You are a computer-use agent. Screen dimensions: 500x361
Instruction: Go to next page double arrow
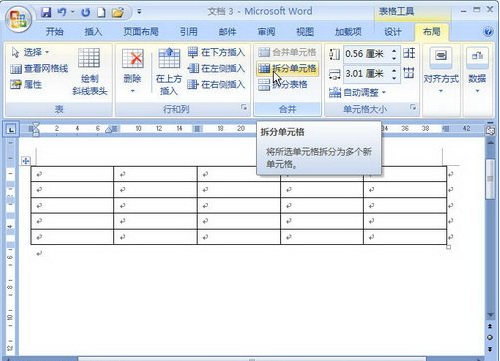[x=490, y=349]
